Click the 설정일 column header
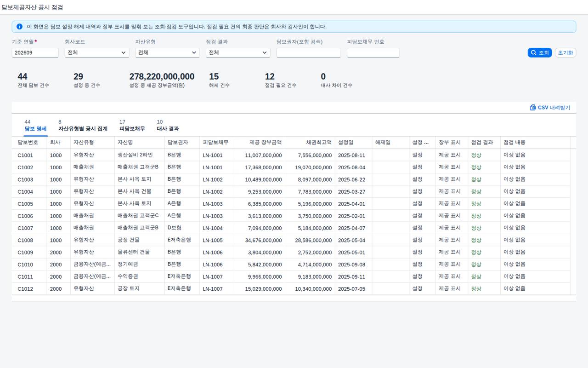 tap(354, 143)
